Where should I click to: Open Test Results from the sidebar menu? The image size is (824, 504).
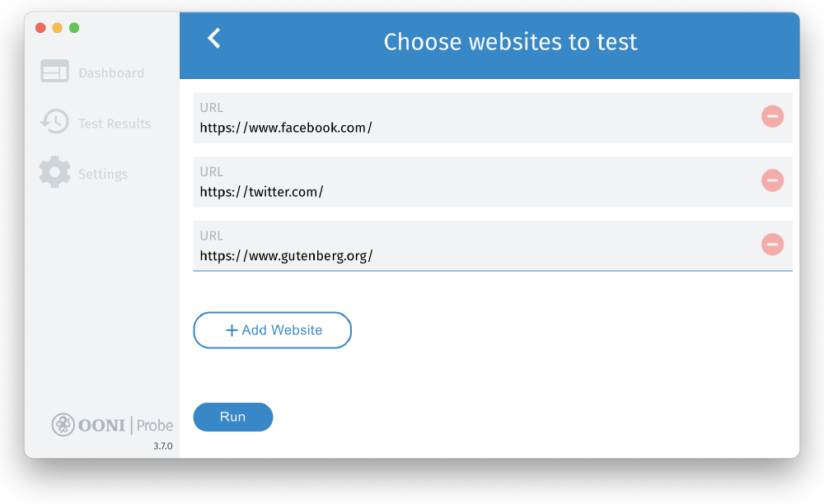[x=115, y=123]
